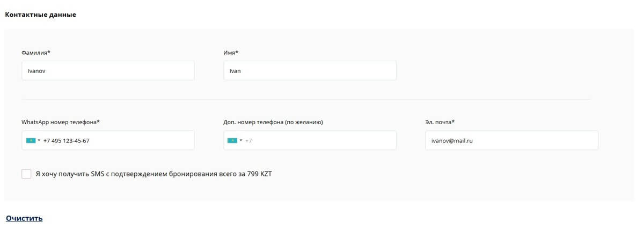This screenshot has height=236, width=644.
Task: Click the horizontal divider below name fields
Action: pyautogui.click(x=306, y=99)
